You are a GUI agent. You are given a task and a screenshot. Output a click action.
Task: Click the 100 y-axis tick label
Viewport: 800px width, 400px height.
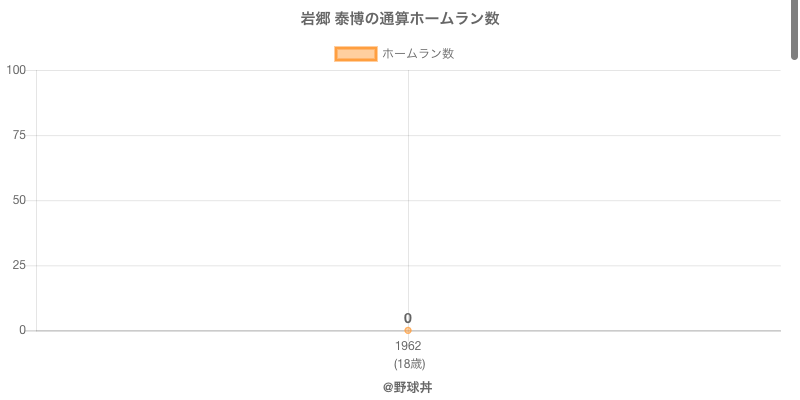pos(16,70)
